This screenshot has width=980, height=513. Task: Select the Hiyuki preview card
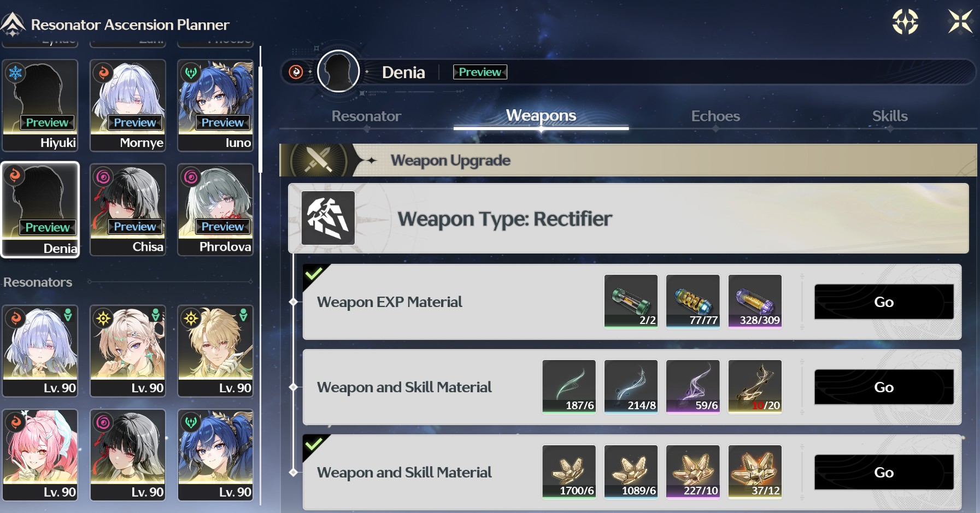pyautogui.click(x=40, y=105)
